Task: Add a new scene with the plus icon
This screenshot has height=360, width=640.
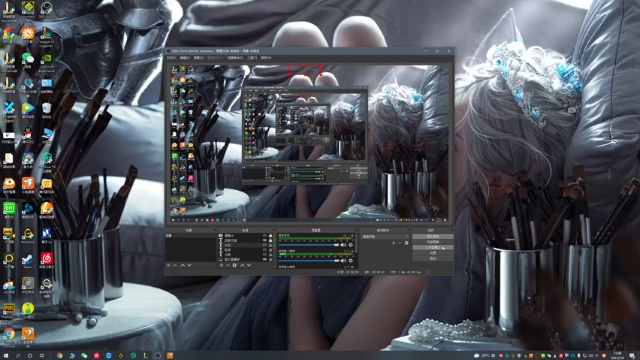Action: (x=168, y=265)
